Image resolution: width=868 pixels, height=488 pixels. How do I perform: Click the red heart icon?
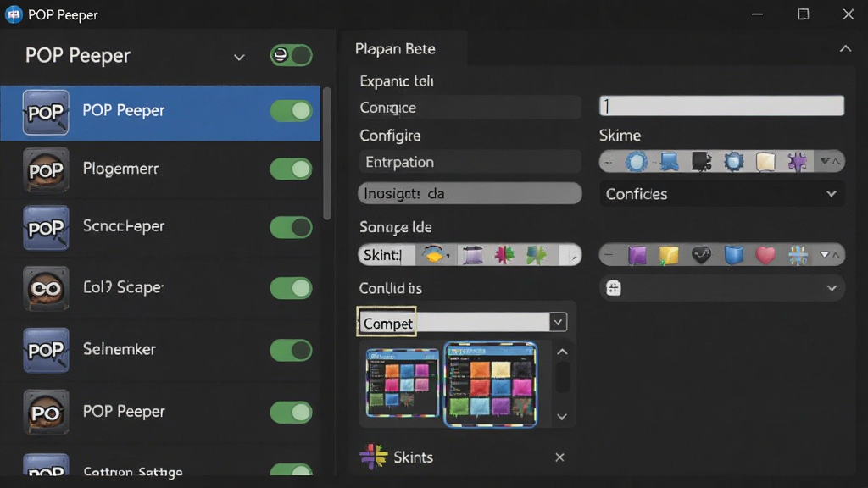tap(765, 255)
